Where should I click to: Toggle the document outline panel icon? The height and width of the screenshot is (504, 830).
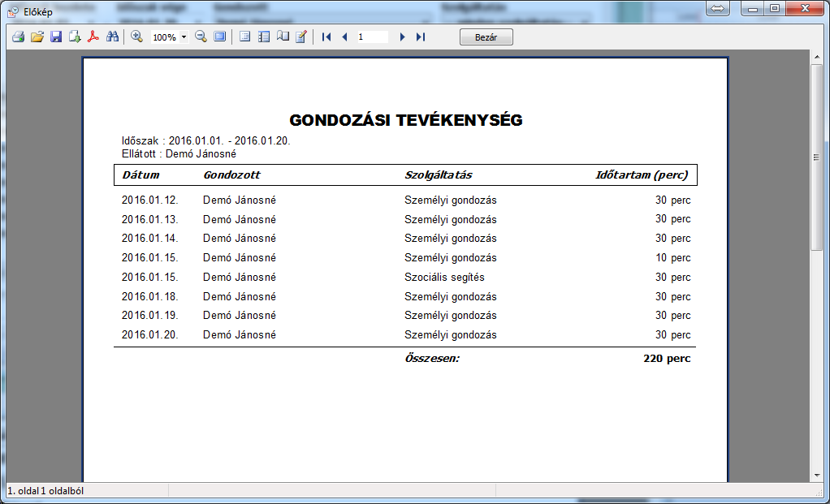244,37
